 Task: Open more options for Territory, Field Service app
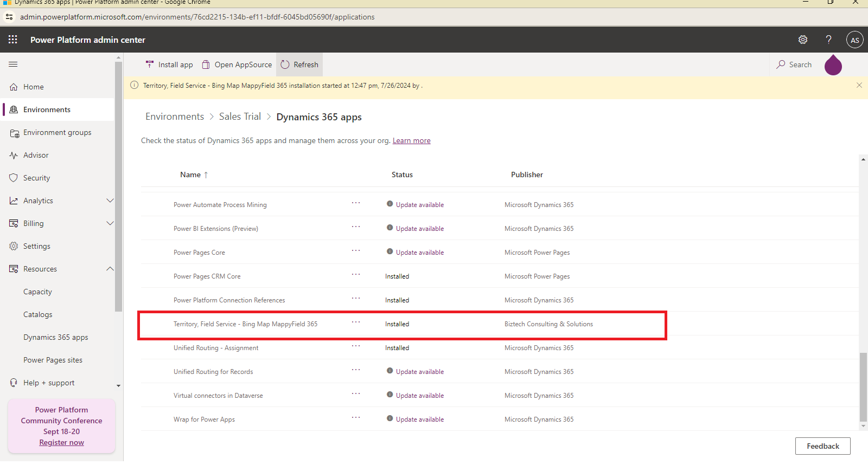356,322
